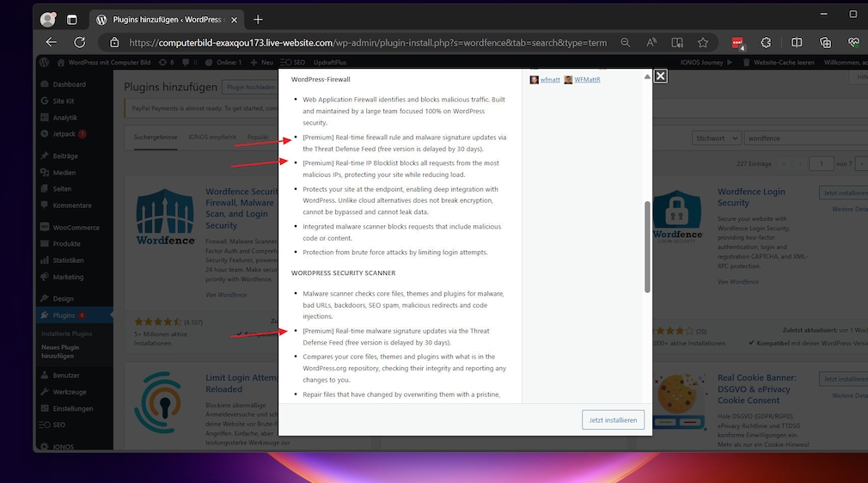
Task: Expand the Stichwort search type dropdown
Action: 717,138
